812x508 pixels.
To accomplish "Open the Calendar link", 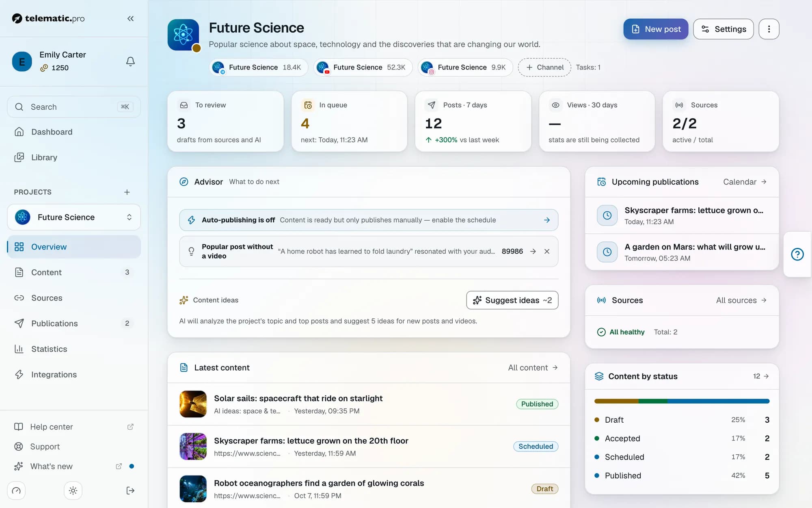I will (745, 182).
